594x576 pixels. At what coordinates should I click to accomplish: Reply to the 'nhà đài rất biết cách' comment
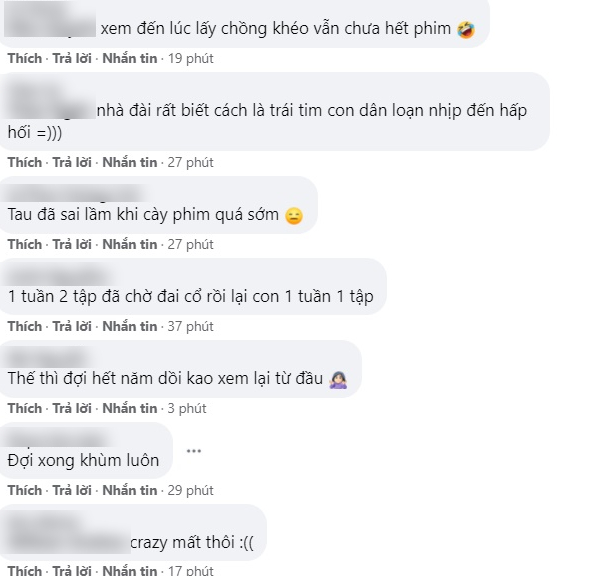click(x=72, y=162)
